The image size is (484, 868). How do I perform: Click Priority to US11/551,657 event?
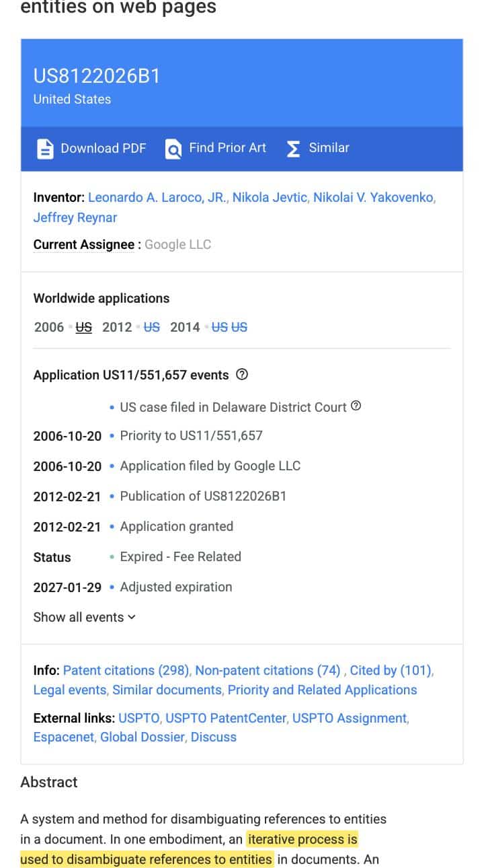pyautogui.click(x=191, y=435)
